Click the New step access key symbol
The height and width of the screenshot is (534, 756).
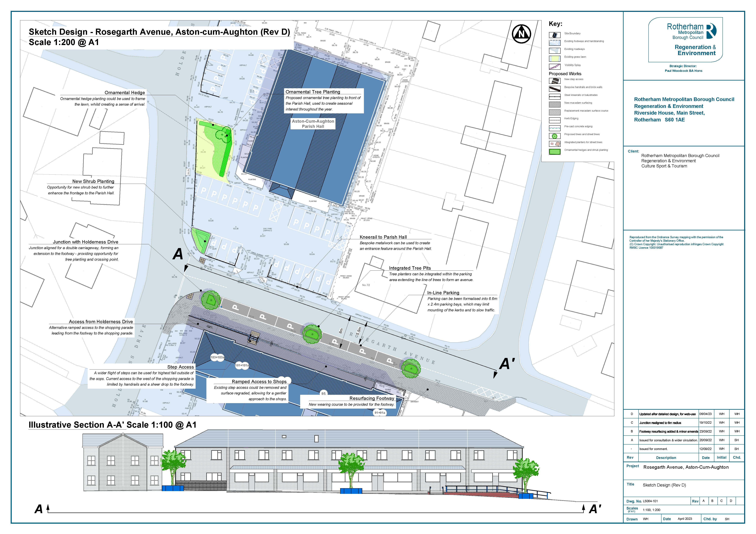point(554,81)
